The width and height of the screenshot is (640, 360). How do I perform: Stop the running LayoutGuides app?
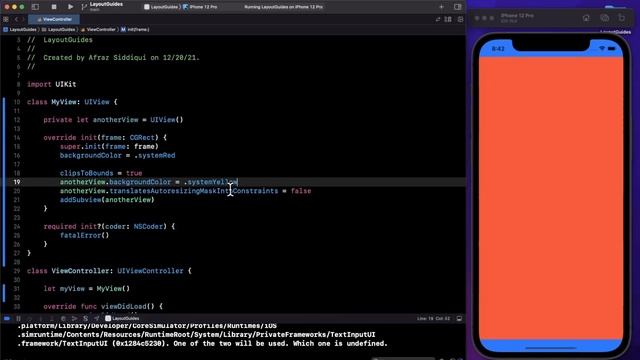54,7
